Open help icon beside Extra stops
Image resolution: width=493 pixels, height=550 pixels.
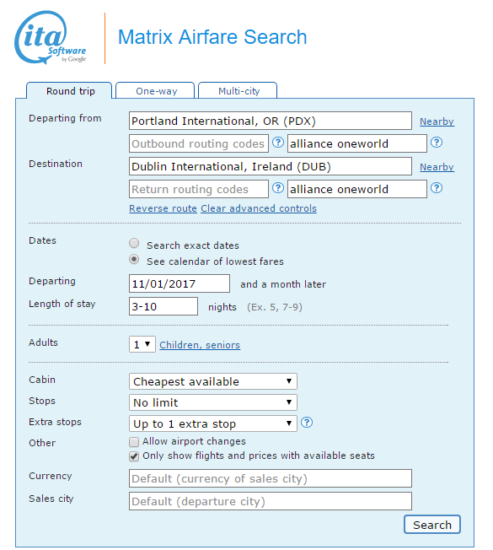coord(307,422)
